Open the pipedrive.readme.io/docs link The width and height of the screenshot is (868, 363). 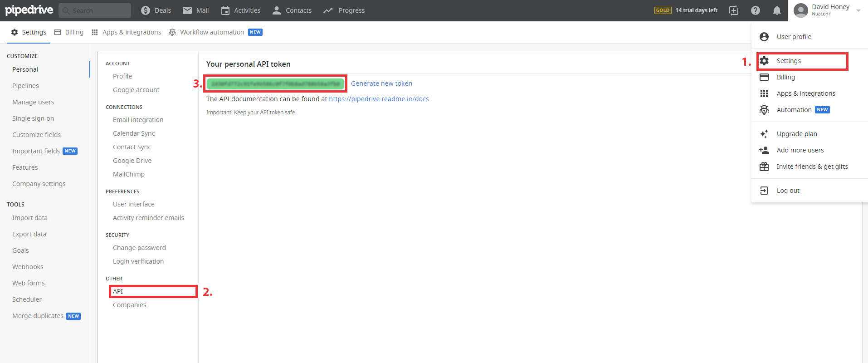click(x=379, y=99)
